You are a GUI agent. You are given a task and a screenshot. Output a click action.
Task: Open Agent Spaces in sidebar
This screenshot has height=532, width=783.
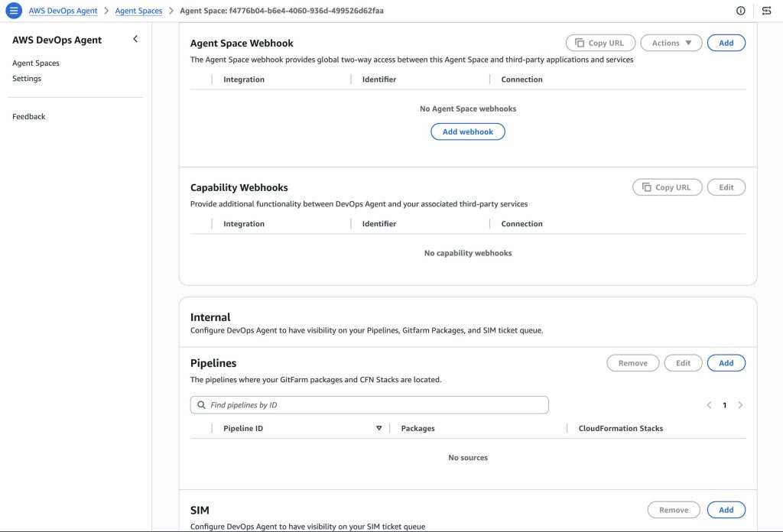[36, 63]
